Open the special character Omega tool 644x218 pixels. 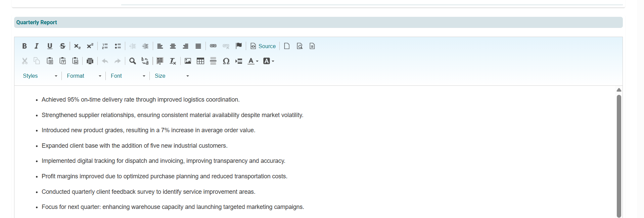coord(226,61)
